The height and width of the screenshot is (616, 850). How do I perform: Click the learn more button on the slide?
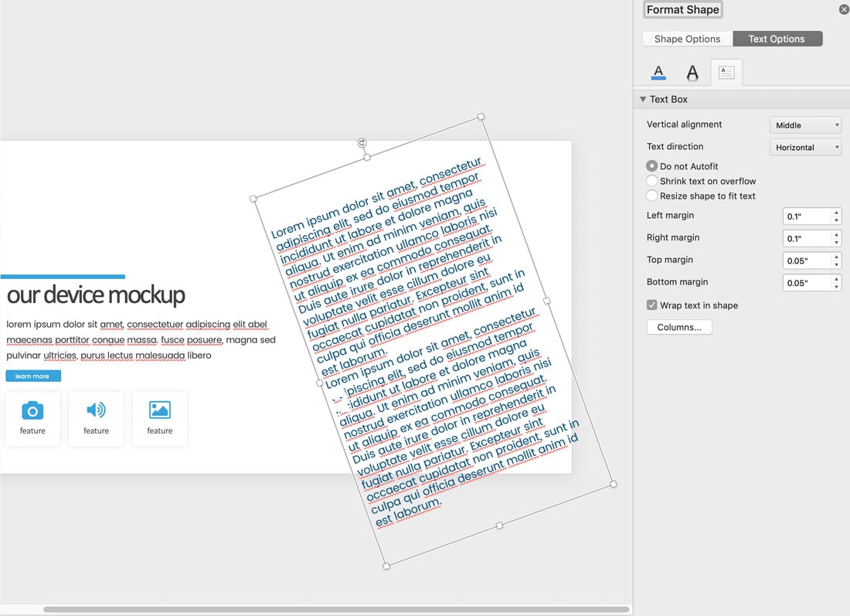32,376
